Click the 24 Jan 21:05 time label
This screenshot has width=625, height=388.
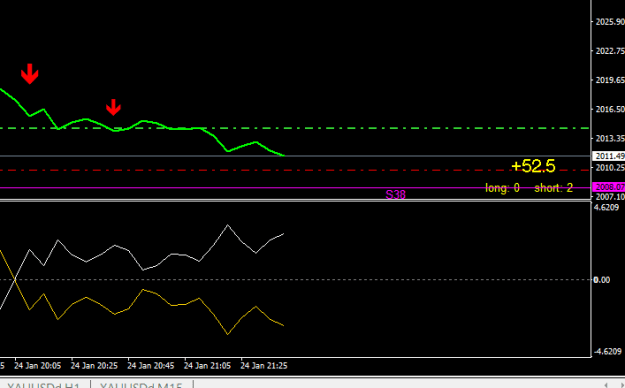208,366
